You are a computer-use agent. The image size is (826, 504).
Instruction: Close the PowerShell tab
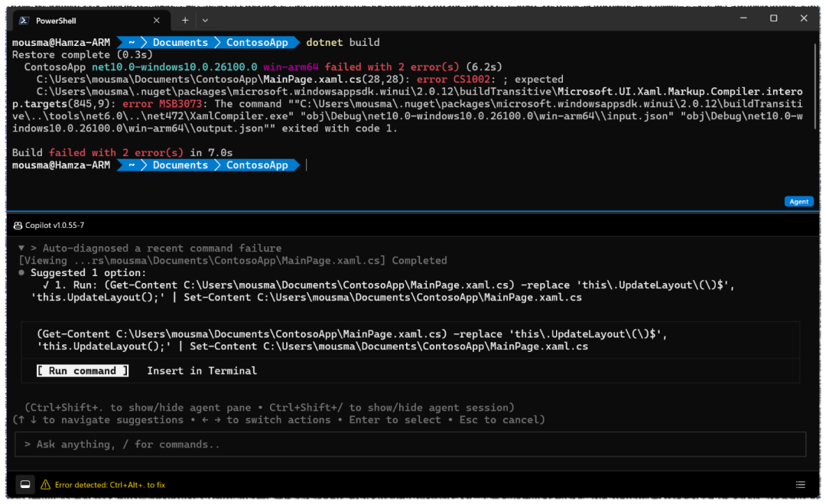tap(157, 21)
